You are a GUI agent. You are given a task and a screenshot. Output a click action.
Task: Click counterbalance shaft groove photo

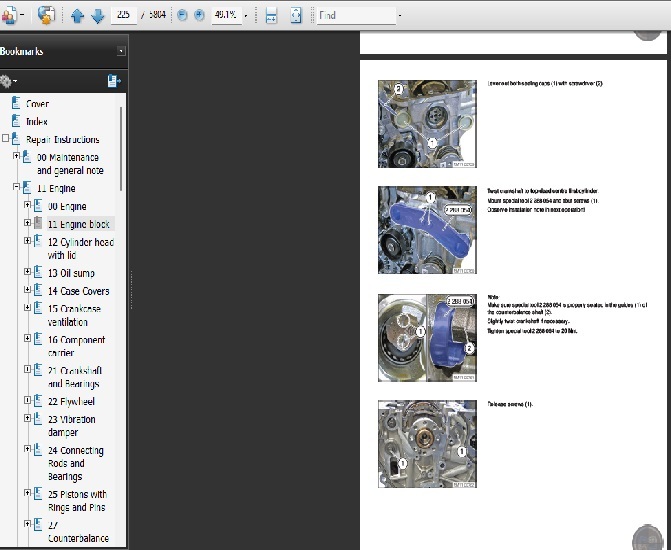coord(427,338)
